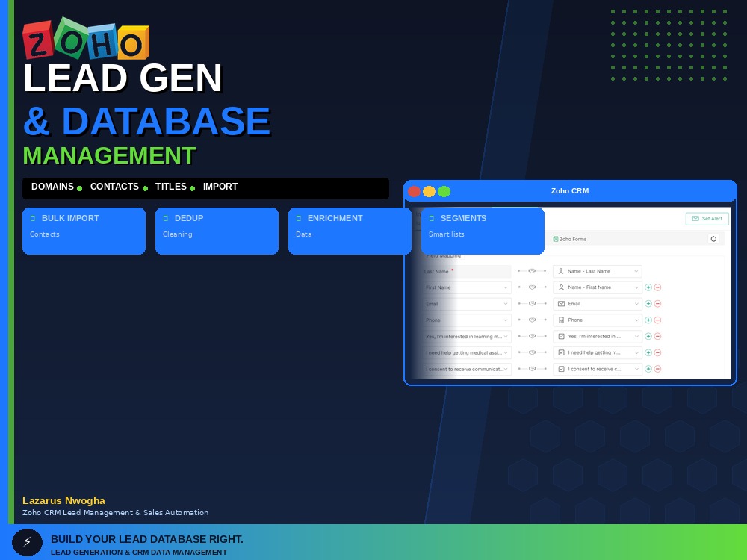Click minus icon on "Yes, I'm interested" row
The height and width of the screenshot is (560, 747).
657,336
